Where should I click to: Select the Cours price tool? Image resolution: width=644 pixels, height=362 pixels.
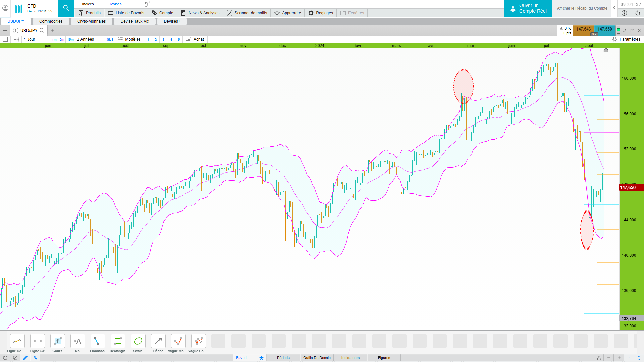pyautogui.click(x=57, y=341)
